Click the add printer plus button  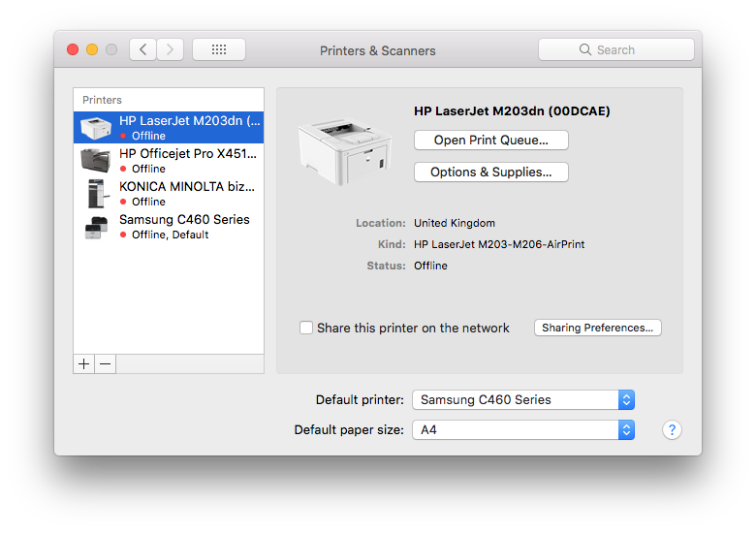tap(84, 363)
